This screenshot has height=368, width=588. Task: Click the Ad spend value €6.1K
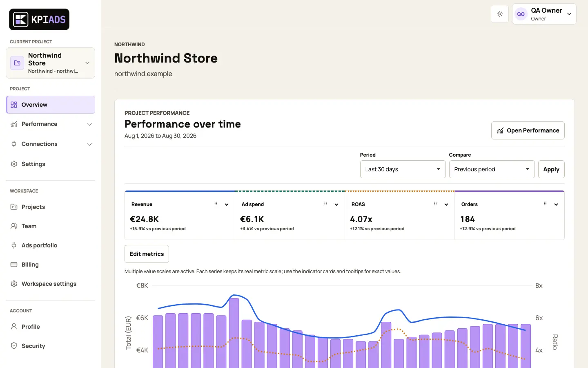(252, 219)
